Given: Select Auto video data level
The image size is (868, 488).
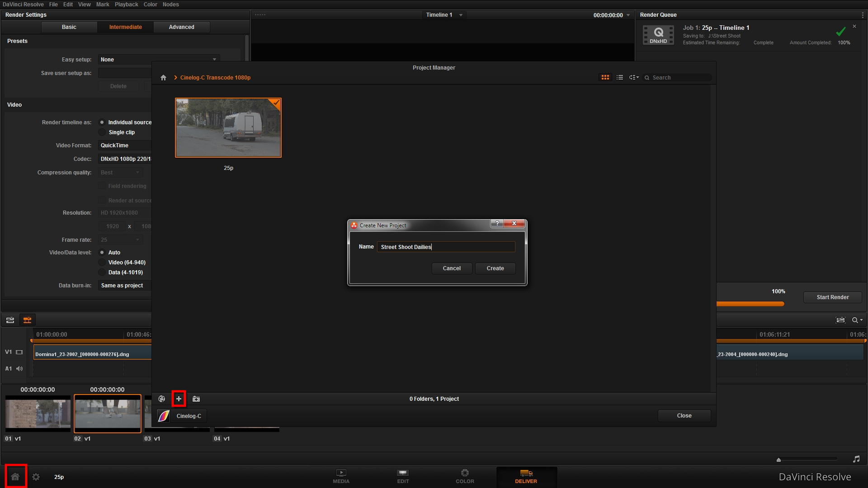Looking at the screenshot, I should (102, 253).
